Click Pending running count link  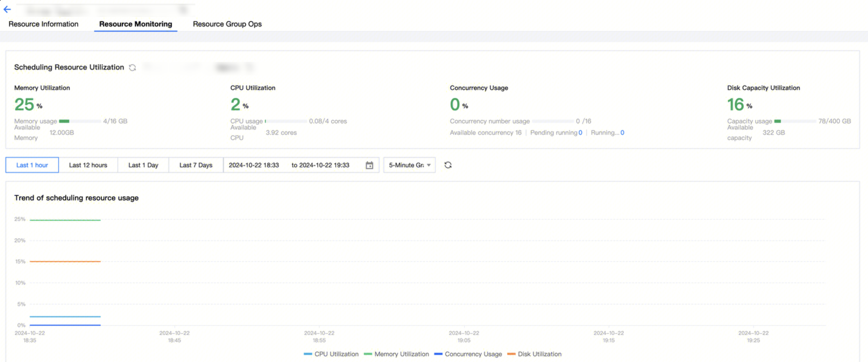[580, 132]
